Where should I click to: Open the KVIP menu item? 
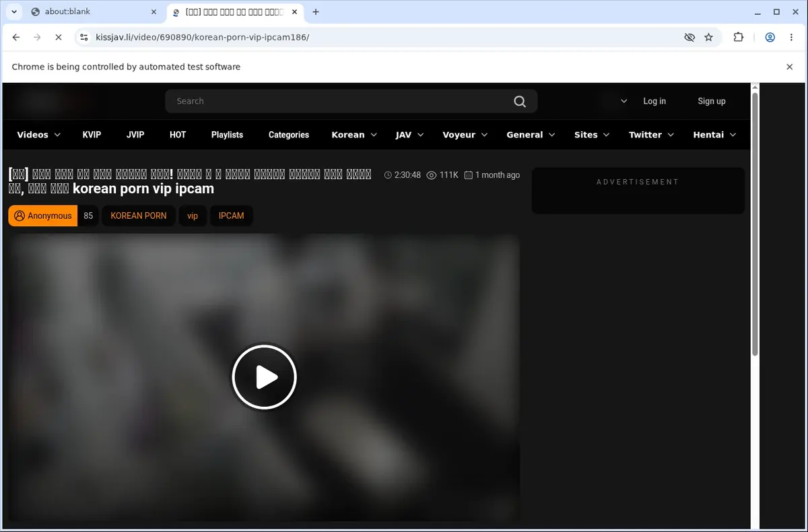point(92,135)
